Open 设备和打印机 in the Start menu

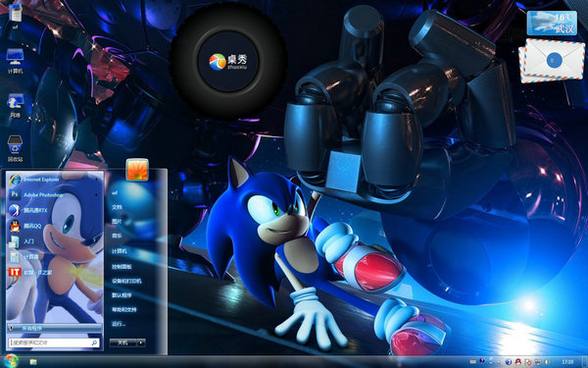coord(126,281)
